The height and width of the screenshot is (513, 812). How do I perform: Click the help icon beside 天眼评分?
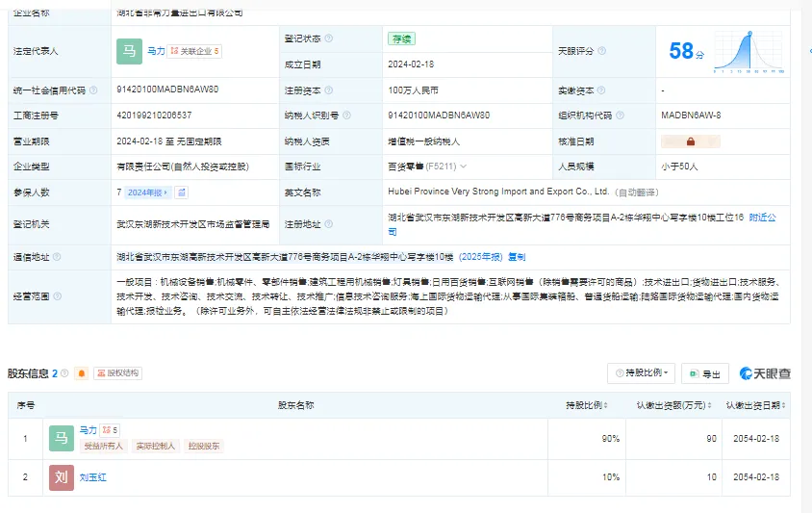(x=601, y=51)
